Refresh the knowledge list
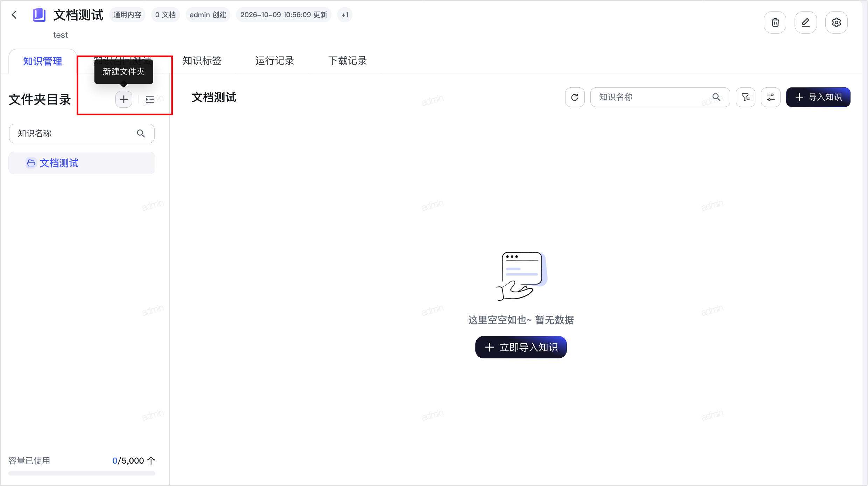 click(575, 97)
